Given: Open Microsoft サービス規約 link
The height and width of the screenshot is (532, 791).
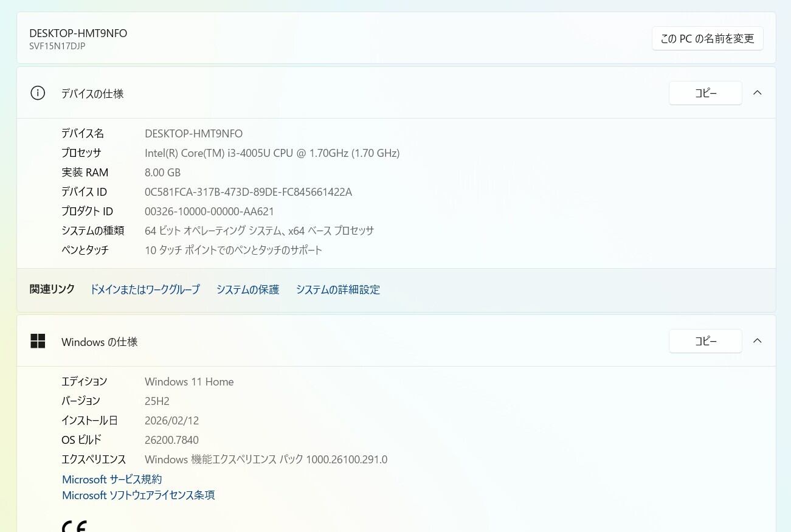Looking at the screenshot, I should (112, 479).
